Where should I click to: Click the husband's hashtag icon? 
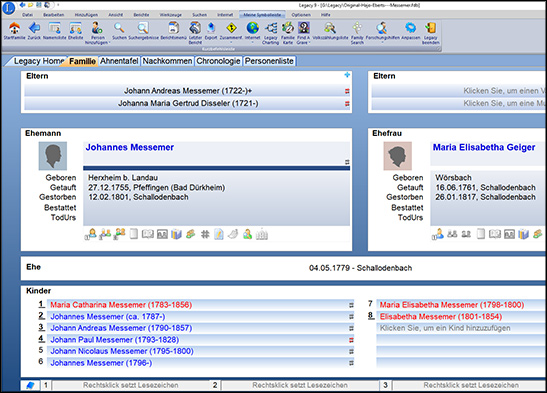coord(205,234)
